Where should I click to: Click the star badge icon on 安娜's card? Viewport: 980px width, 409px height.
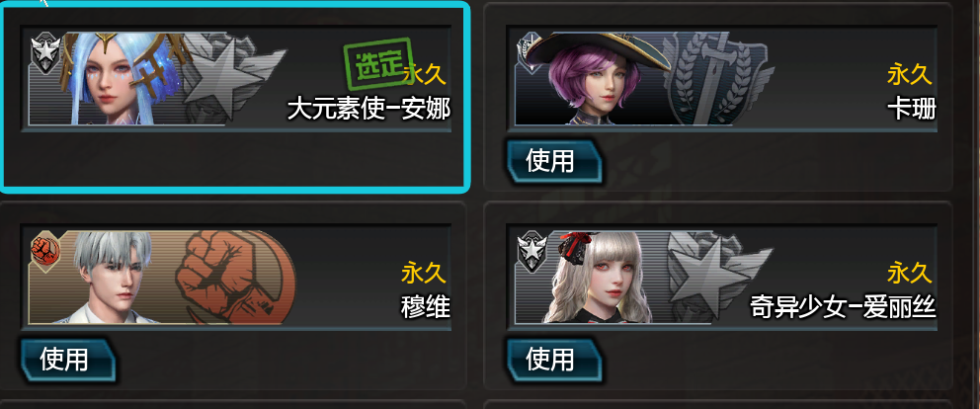45,51
